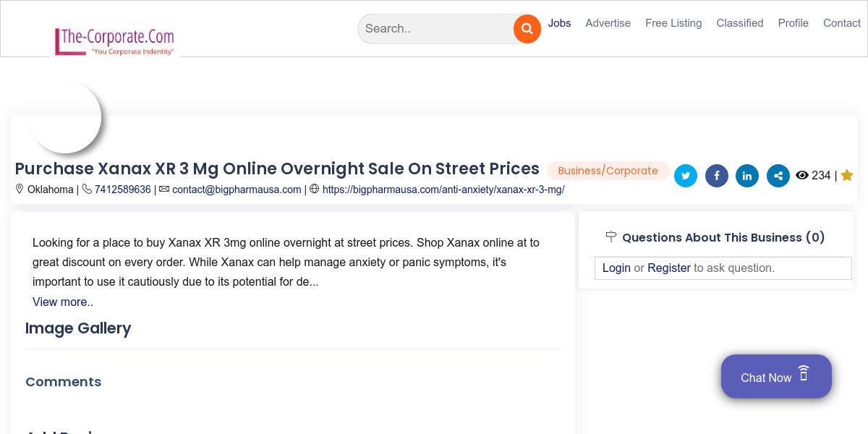
Task: Share listing on Twitter
Action: (x=686, y=176)
